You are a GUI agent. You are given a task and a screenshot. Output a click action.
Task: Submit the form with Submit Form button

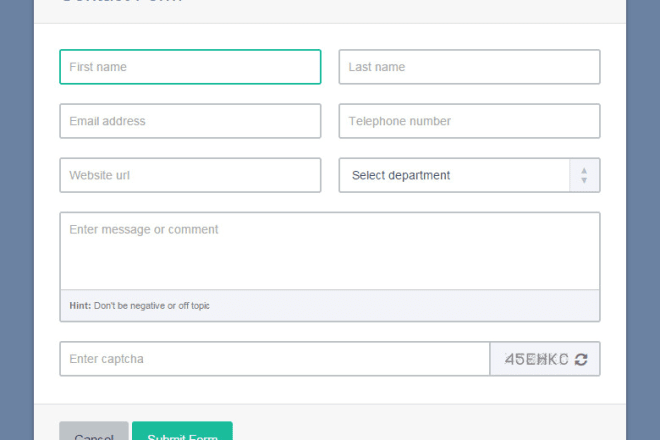182,431
